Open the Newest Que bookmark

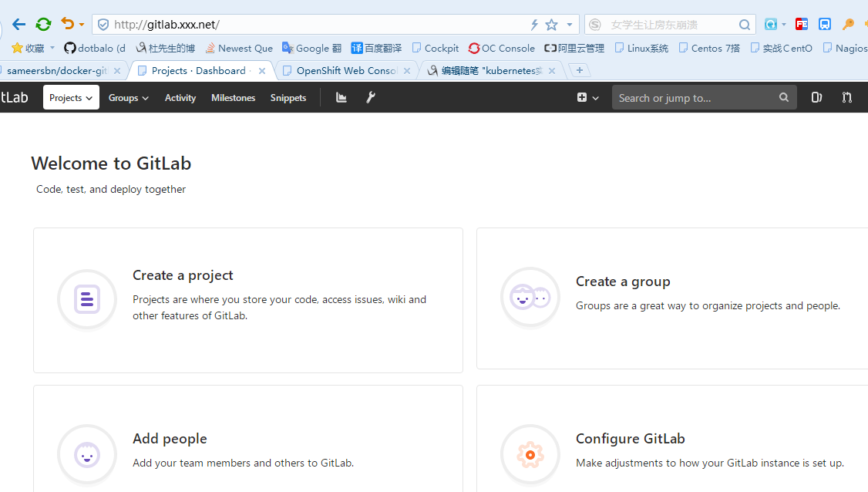(x=239, y=49)
